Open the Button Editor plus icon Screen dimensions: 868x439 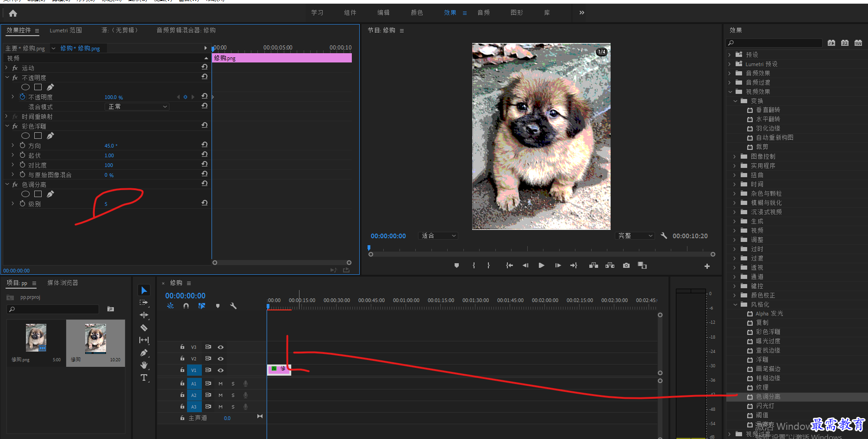(x=707, y=266)
